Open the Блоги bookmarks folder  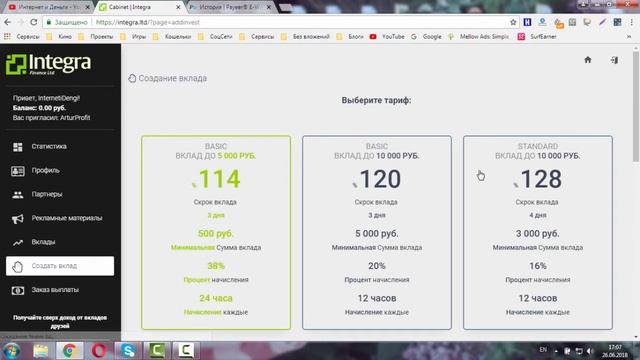click(x=350, y=36)
